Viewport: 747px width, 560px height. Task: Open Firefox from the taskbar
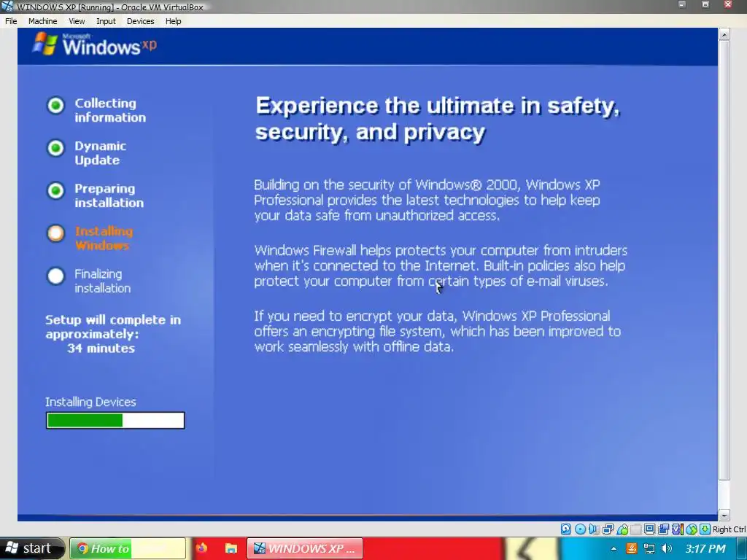point(201,548)
